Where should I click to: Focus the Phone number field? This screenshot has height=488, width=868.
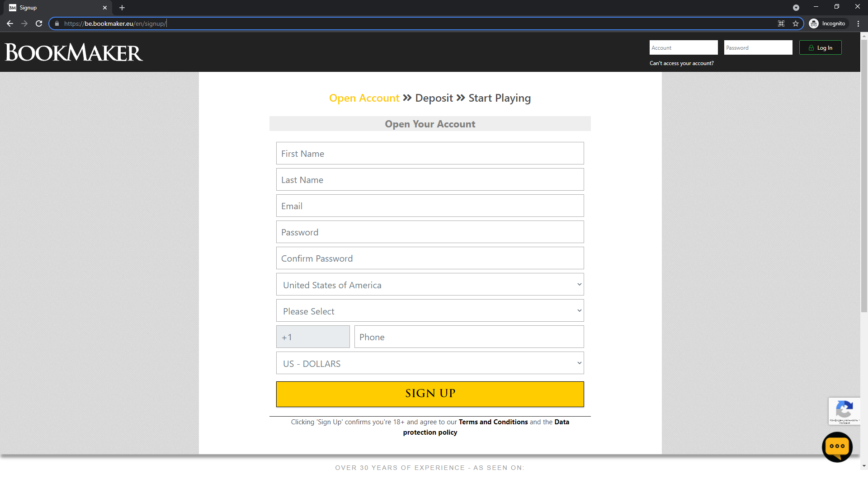pos(469,337)
